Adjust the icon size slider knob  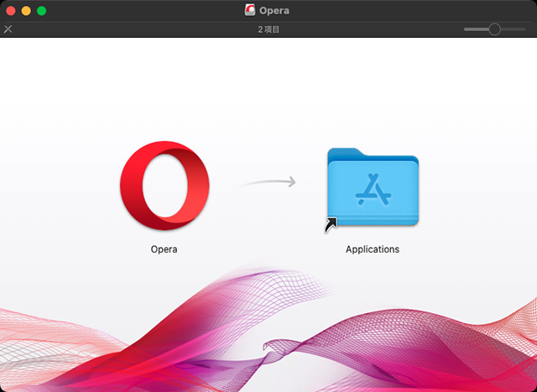(494, 29)
